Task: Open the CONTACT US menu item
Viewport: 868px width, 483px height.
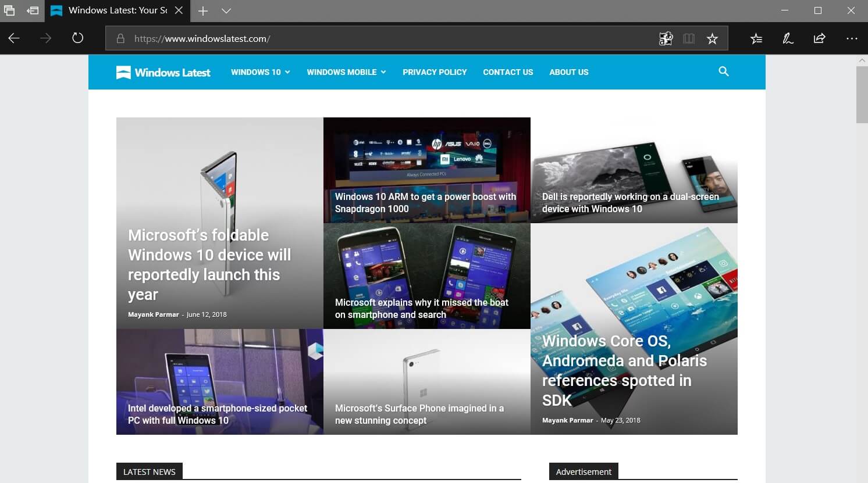Action: 508,72
